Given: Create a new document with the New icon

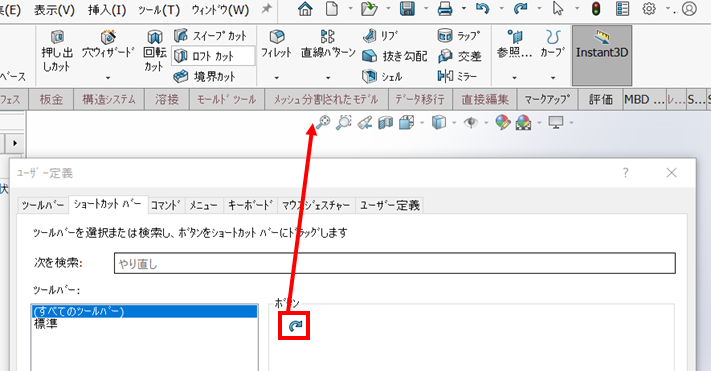Looking at the screenshot, I should (332, 9).
